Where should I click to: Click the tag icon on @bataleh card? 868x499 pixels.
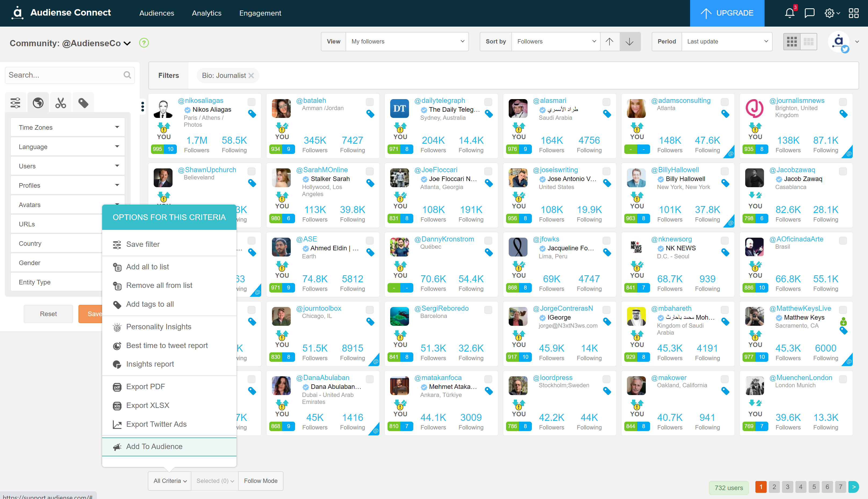point(370,114)
